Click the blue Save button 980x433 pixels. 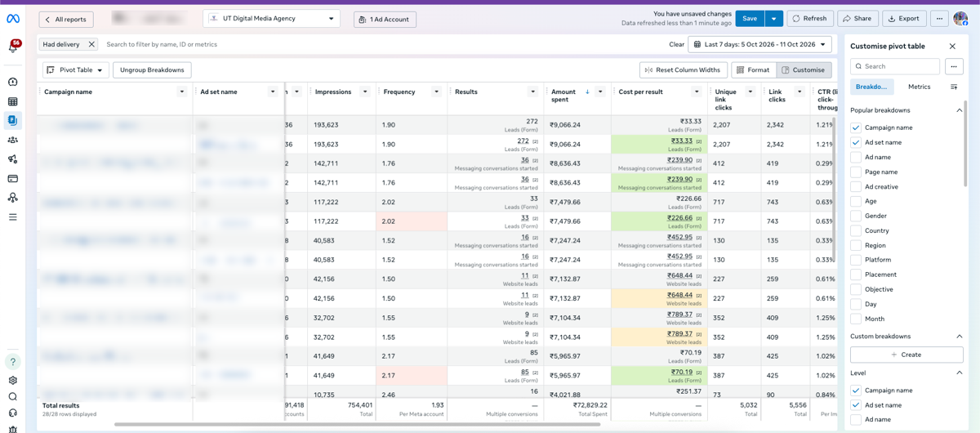(750, 19)
